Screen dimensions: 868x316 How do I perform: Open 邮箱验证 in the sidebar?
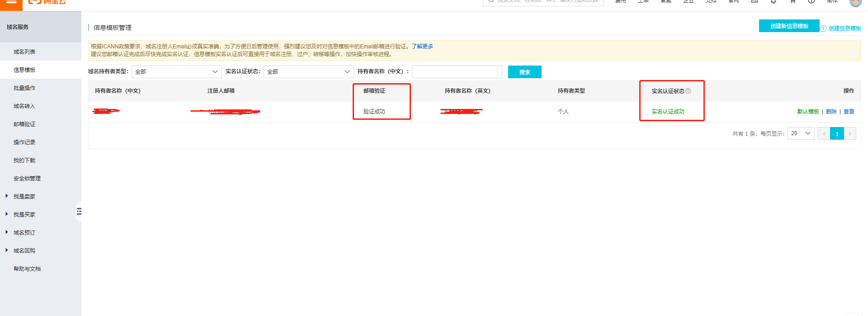(x=24, y=124)
